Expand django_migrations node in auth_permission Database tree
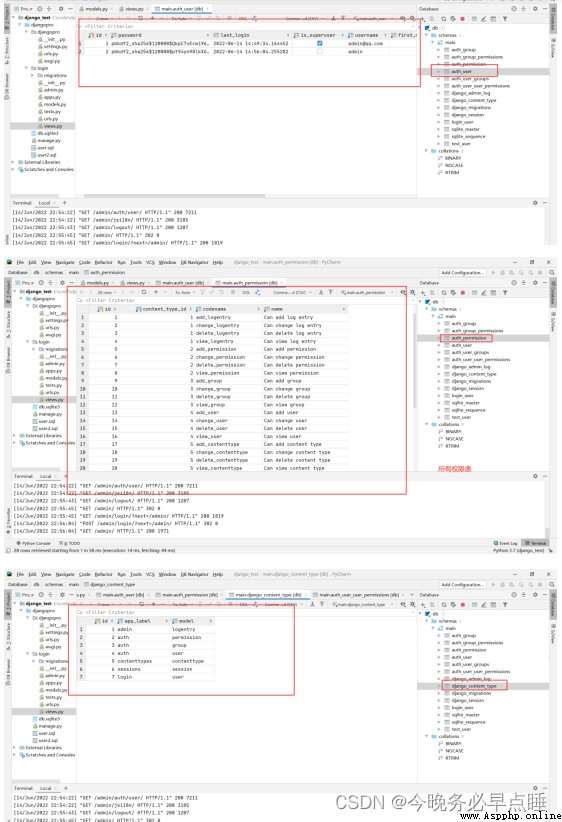This screenshot has height=822, width=562. click(439, 382)
